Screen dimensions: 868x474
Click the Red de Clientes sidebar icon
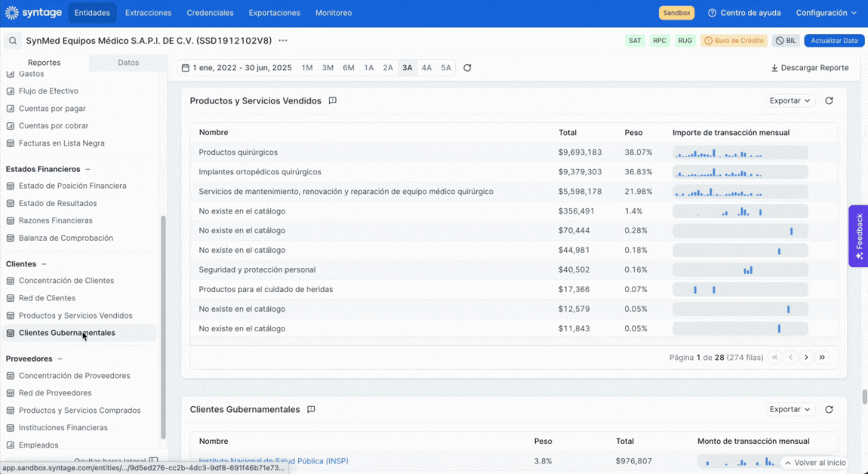(x=10, y=298)
